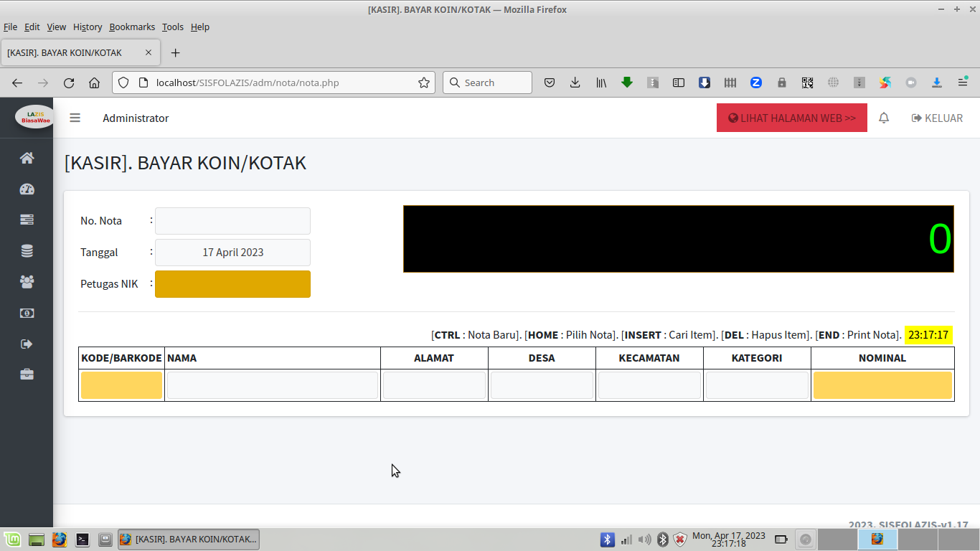Screen dimensions: 980x551
Task: Open the dashboard gauge icon in sidebar
Action: [27, 189]
